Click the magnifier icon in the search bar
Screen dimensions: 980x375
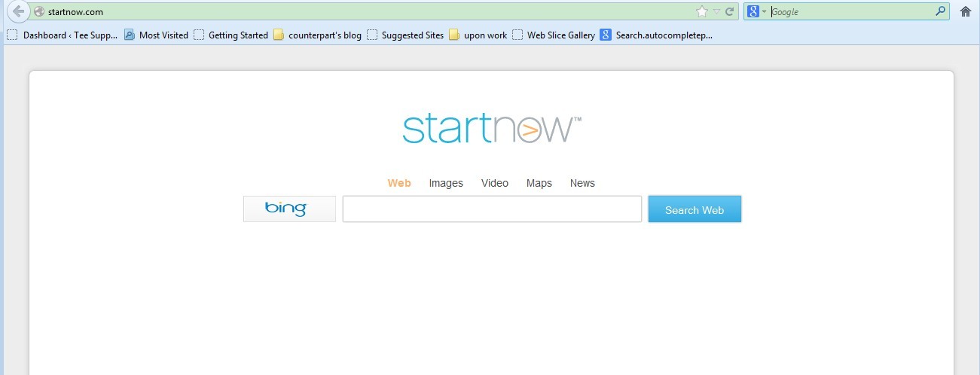tap(940, 11)
